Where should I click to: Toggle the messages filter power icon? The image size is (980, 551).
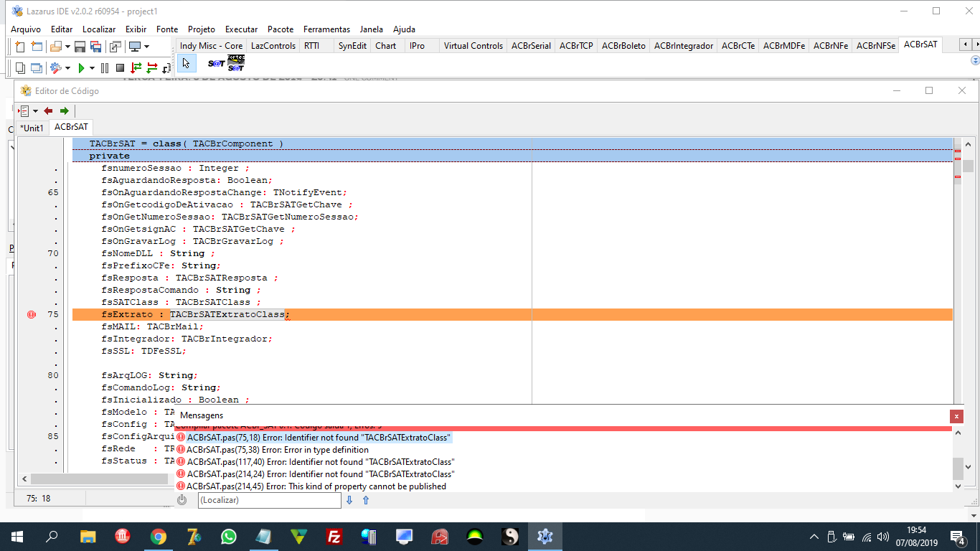point(182,500)
